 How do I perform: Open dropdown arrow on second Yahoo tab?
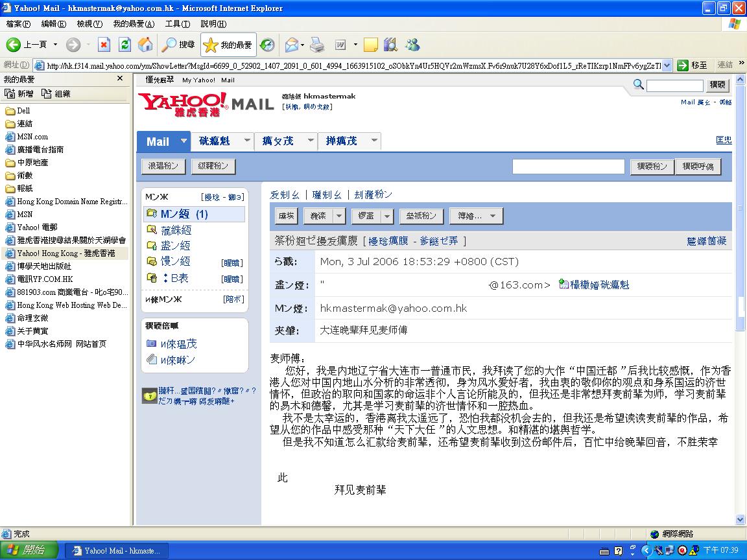[x=247, y=140]
